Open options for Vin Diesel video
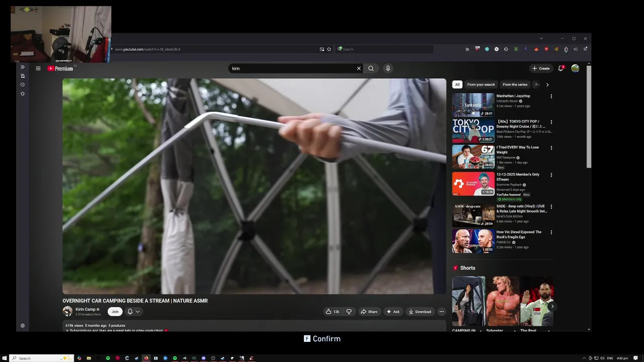 (x=551, y=232)
